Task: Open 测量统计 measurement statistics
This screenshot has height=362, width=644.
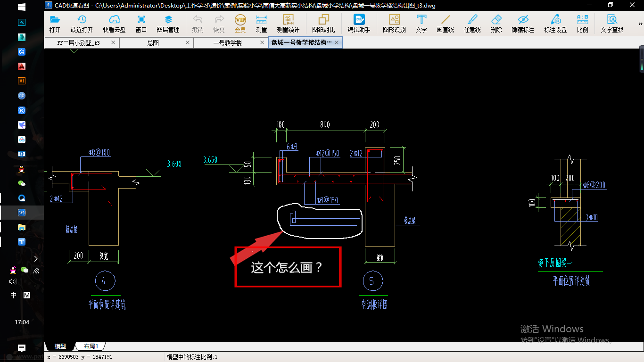Action: point(288,24)
